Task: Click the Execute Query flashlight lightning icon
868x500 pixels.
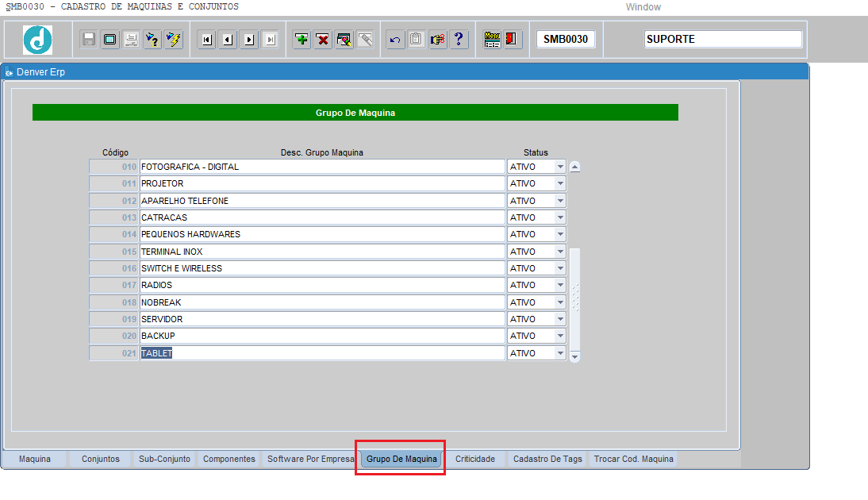Action: pos(173,40)
